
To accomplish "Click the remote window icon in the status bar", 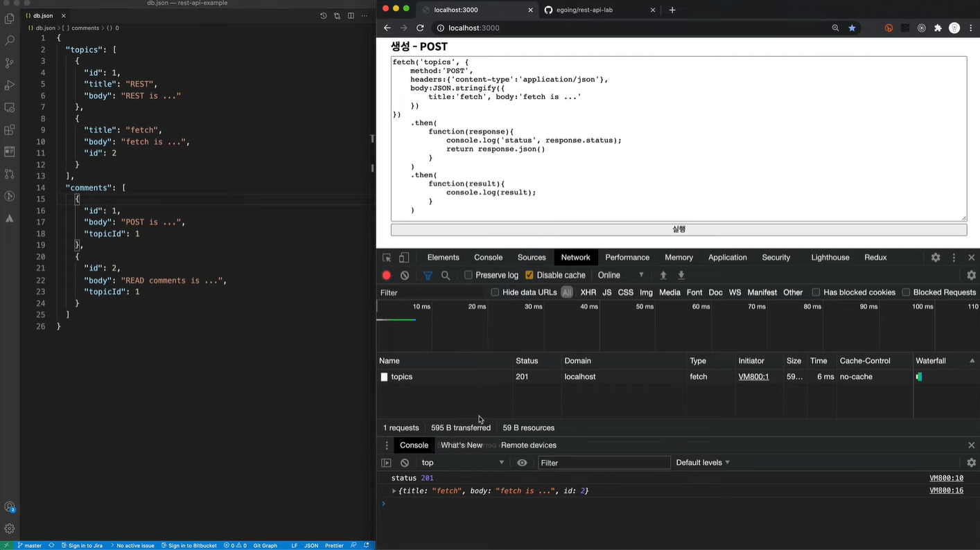I will coord(6,545).
